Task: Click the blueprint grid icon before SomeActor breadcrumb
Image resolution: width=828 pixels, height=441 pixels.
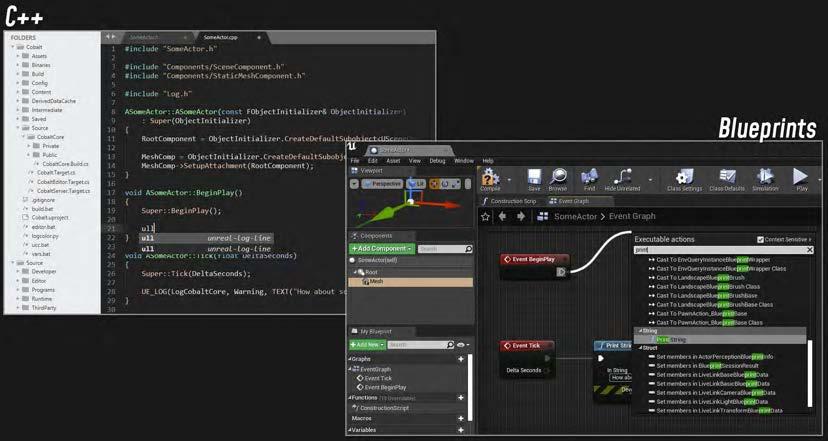Action: pos(542,217)
